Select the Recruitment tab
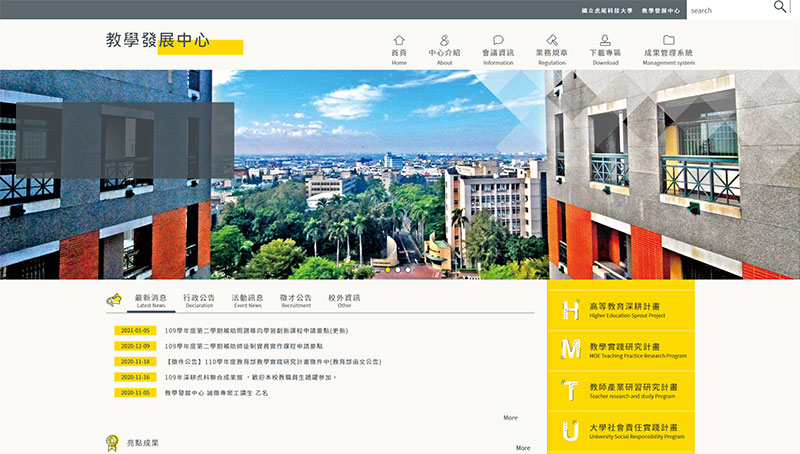Viewport: 800px width, 454px height. point(295,301)
